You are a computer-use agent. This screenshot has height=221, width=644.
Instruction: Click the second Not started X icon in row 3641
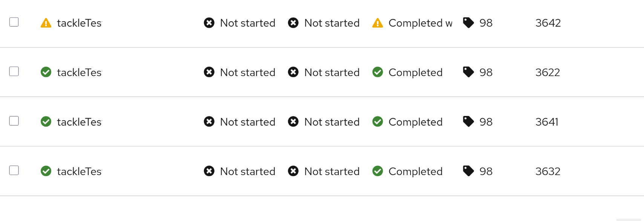293,122
